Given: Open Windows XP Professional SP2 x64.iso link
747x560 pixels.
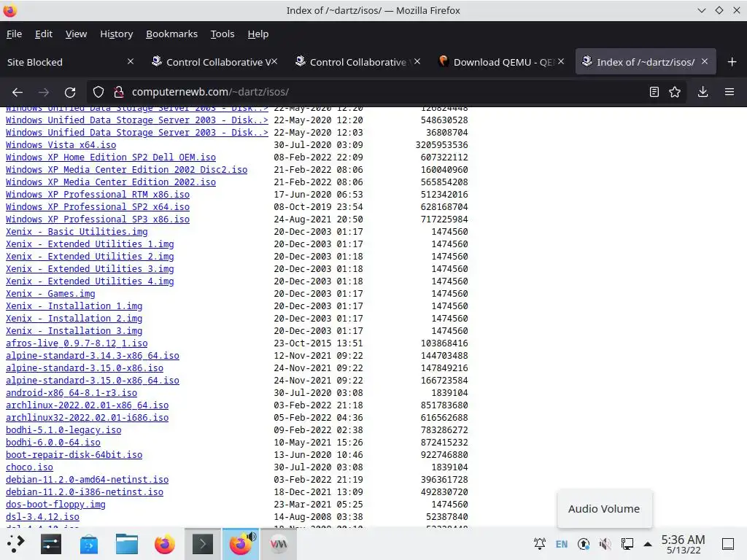Looking at the screenshot, I should coord(98,206).
